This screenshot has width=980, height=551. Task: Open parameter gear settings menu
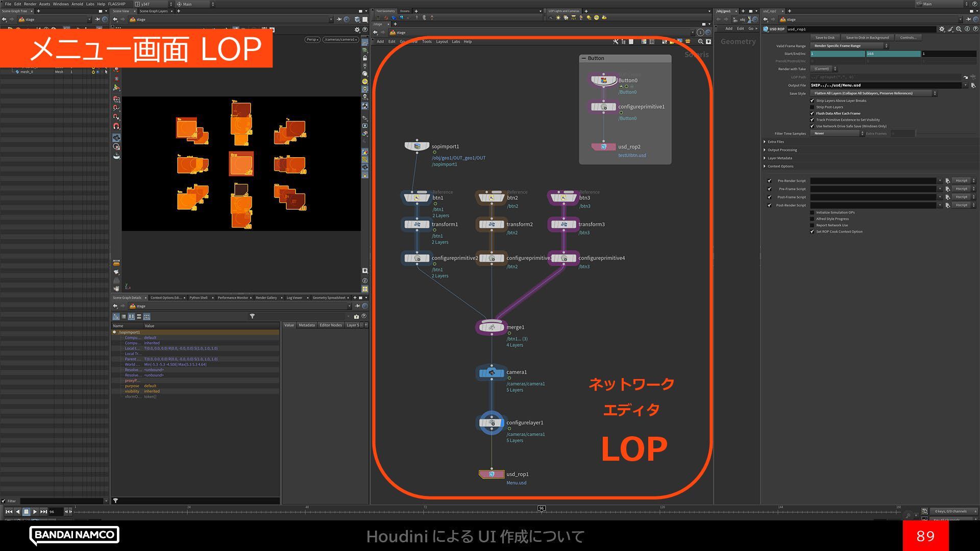(942, 29)
